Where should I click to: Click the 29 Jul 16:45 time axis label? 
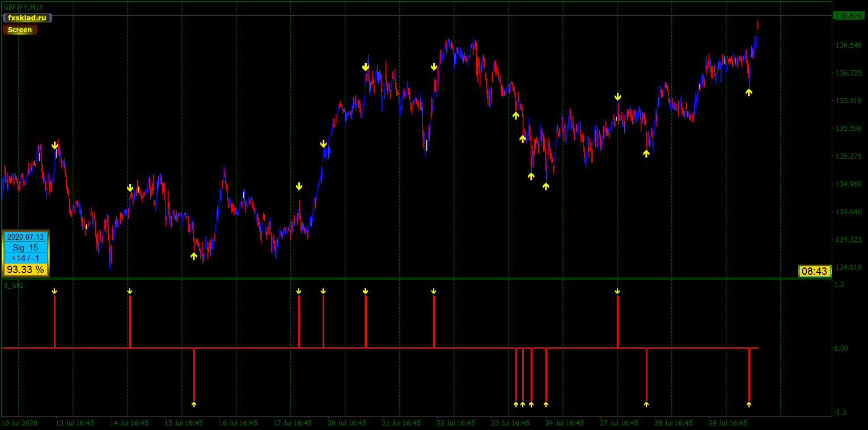point(728,423)
